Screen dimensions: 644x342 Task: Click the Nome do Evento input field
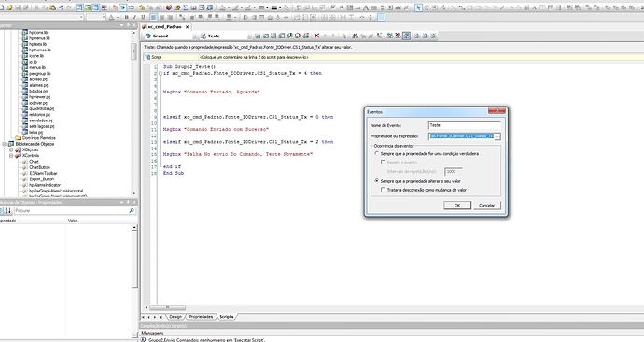pos(465,125)
